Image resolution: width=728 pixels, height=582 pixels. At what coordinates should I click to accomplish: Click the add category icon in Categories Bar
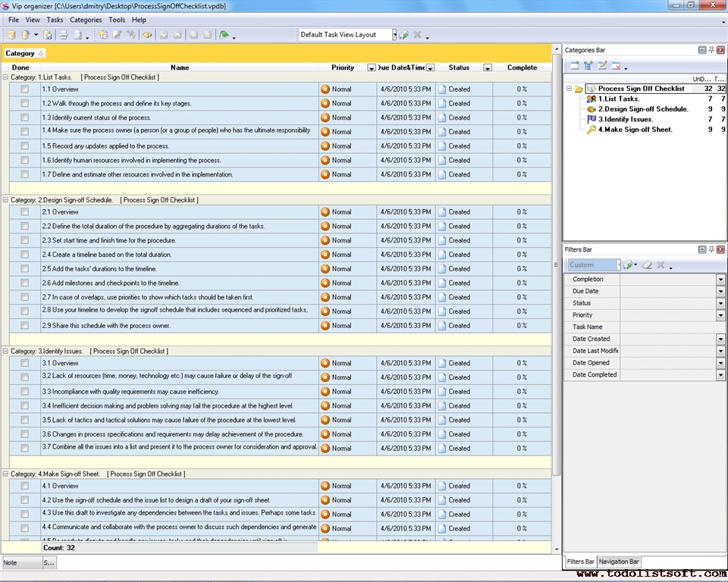point(575,66)
